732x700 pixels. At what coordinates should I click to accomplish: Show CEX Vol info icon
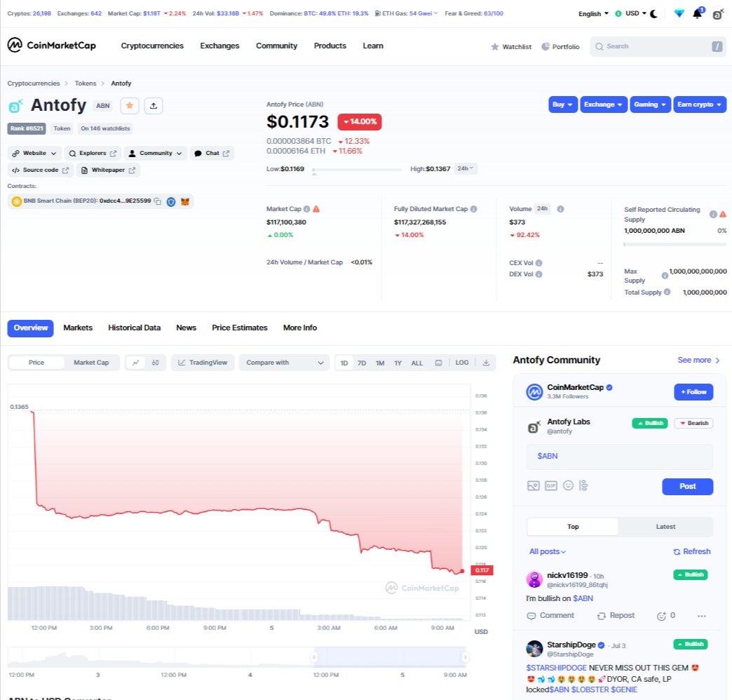pos(538,263)
